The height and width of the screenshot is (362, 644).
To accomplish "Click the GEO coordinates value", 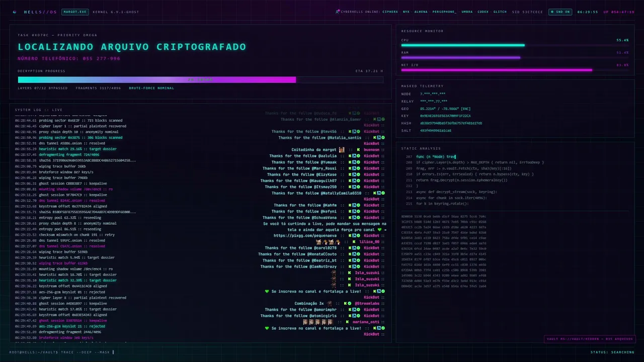I will (x=445, y=109).
